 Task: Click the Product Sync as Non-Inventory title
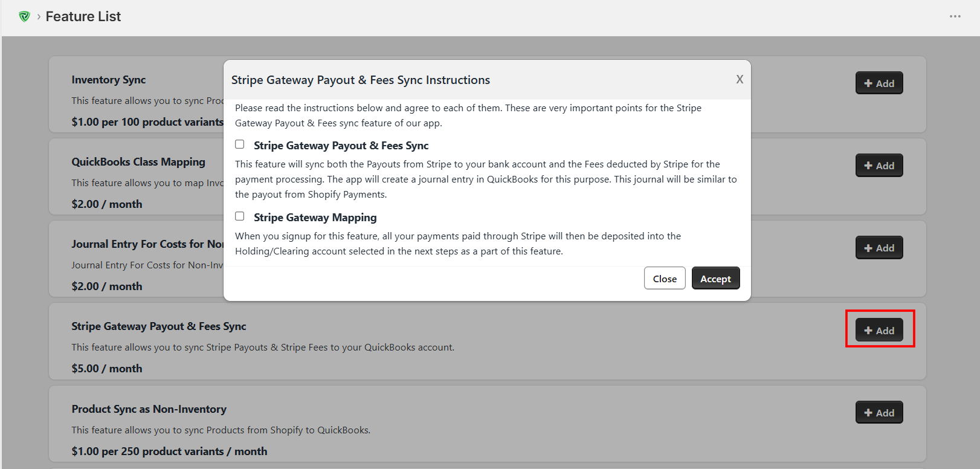click(149, 409)
